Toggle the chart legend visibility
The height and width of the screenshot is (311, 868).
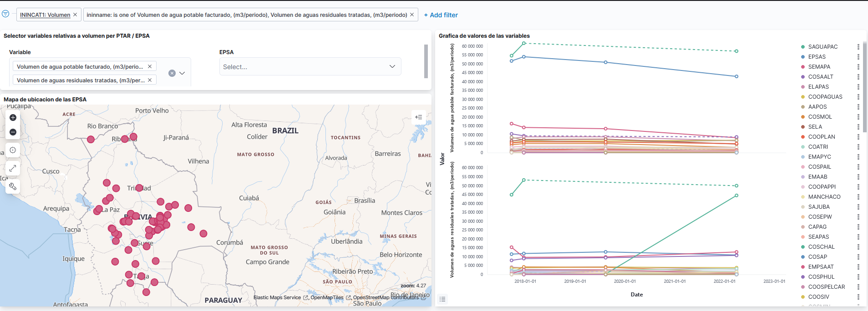pyautogui.click(x=442, y=299)
